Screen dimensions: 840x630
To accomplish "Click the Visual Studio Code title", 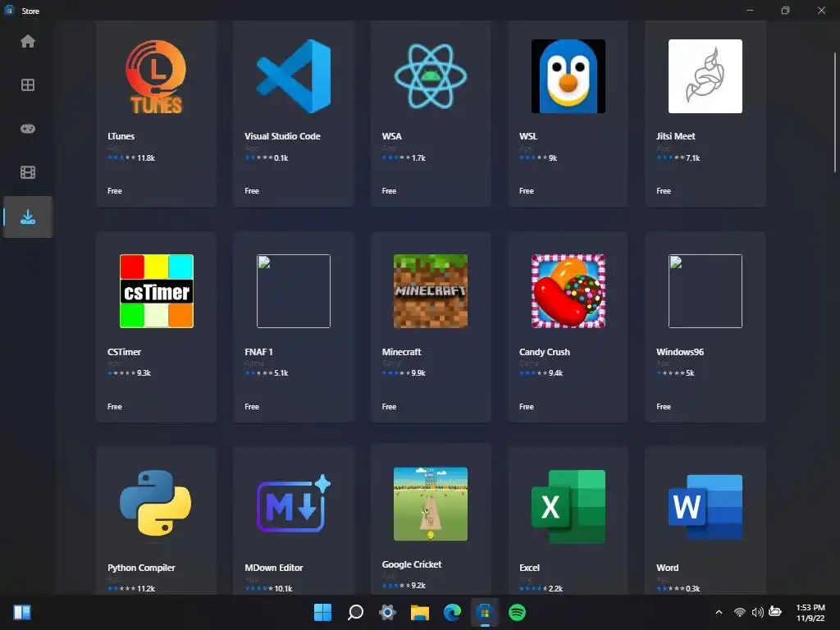I will (x=282, y=136).
